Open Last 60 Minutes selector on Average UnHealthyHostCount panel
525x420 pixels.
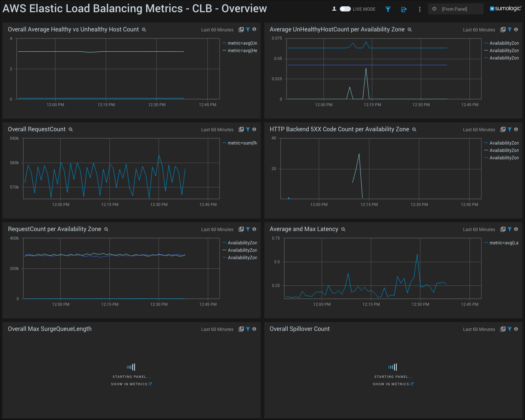[479, 30]
